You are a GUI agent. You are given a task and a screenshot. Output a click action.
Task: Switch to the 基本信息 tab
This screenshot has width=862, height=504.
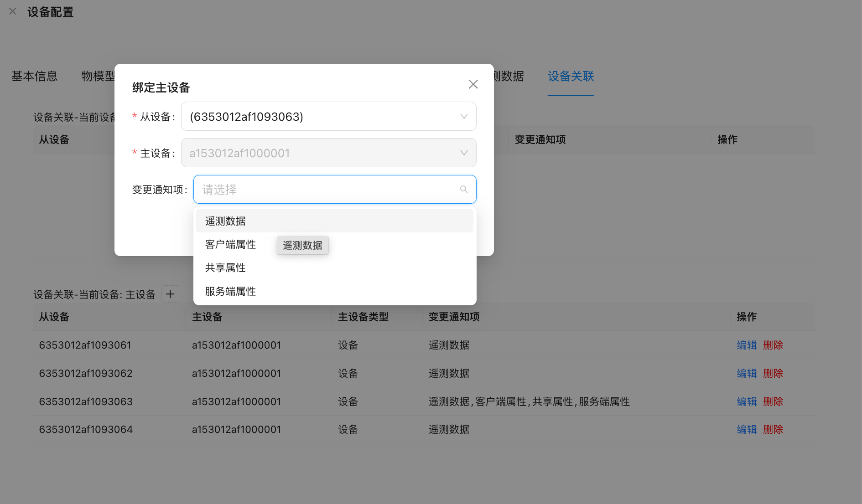coord(35,76)
